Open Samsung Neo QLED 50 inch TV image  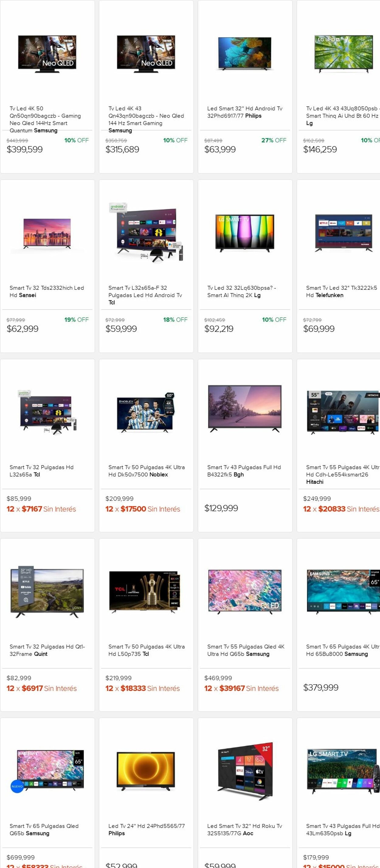[47, 53]
